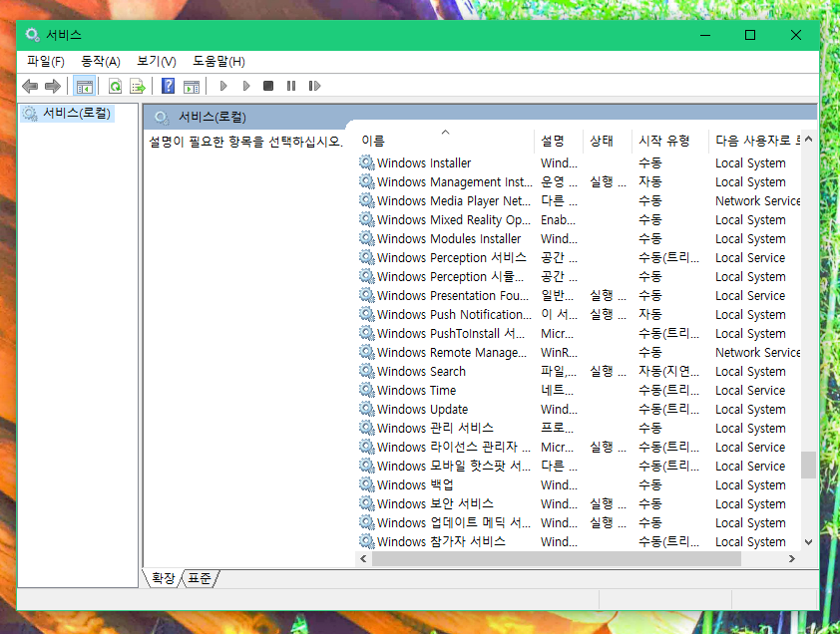Click gear icon beside Windows Installer
840x634 pixels.
(367, 162)
